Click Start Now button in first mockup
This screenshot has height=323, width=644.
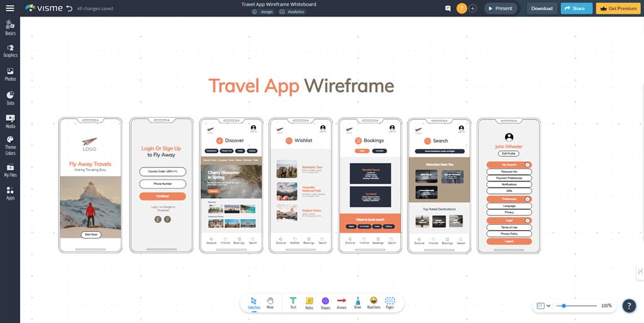tap(91, 235)
